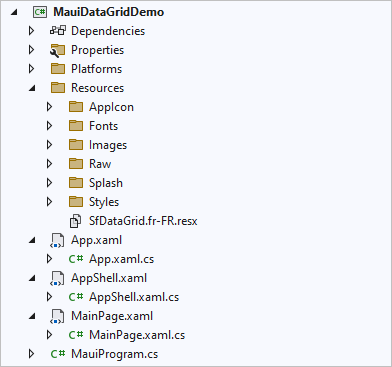Click the C# icon of App.xaml.cs
The height and width of the screenshot is (367, 392).
point(76,259)
